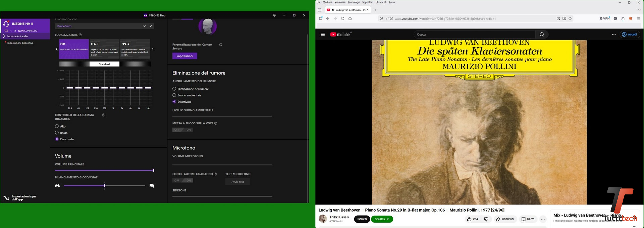This screenshot has width=644, height=228.
Task: Open VPN toolbar button in browser
Action: click(x=605, y=18)
